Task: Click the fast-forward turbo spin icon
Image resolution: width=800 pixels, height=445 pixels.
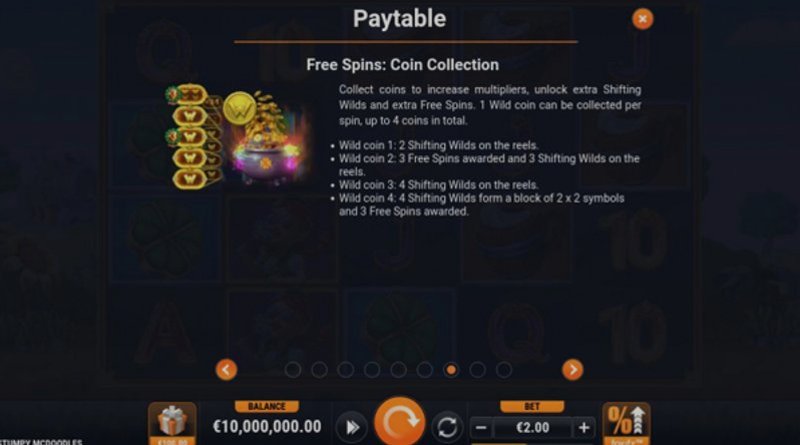Action: [352, 427]
